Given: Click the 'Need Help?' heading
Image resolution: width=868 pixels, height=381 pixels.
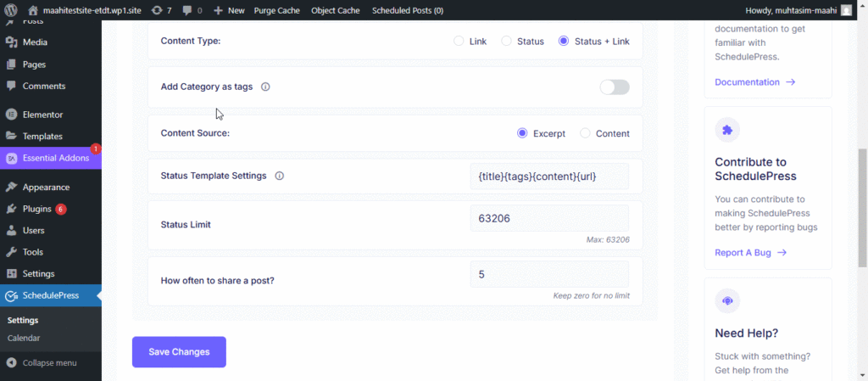Looking at the screenshot, I should pyautogui.click(x=746, y=333).
